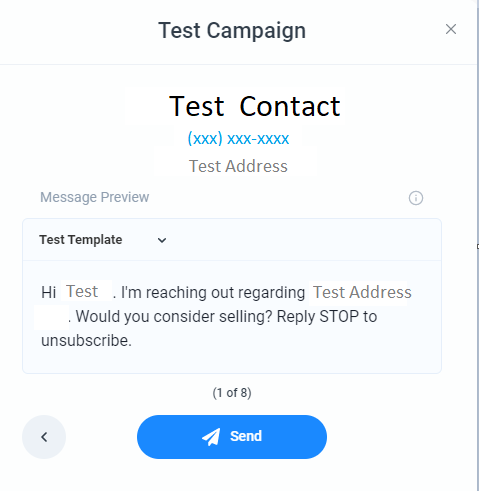The height and width of the screenshot is (491, 479).
Task: Click the paper plane icon
Action: point(211,437)
